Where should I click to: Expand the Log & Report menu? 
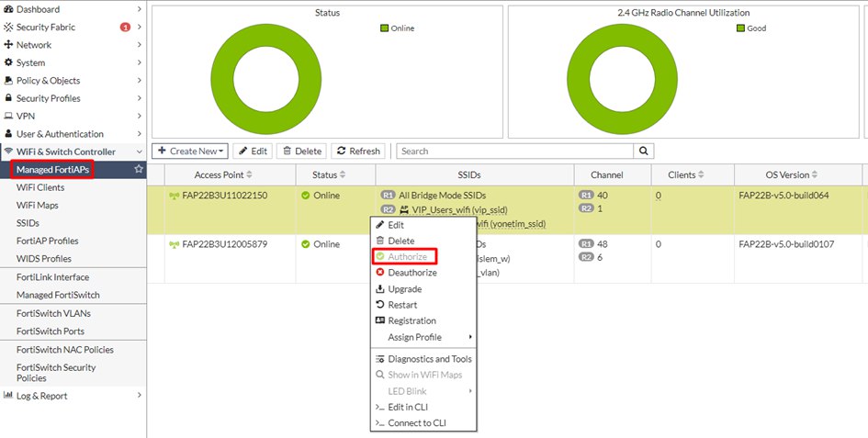(x=73, y=396)
